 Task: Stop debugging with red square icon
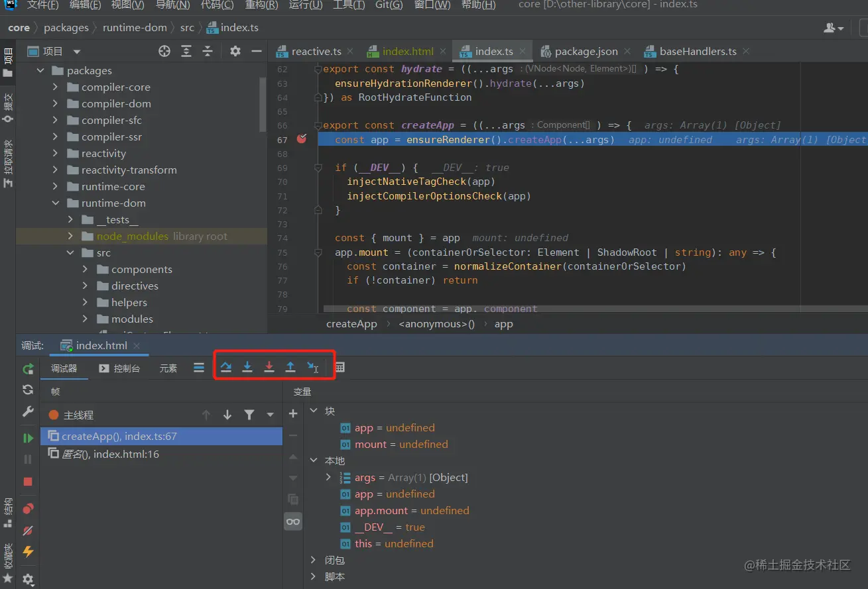click(28, 482)
